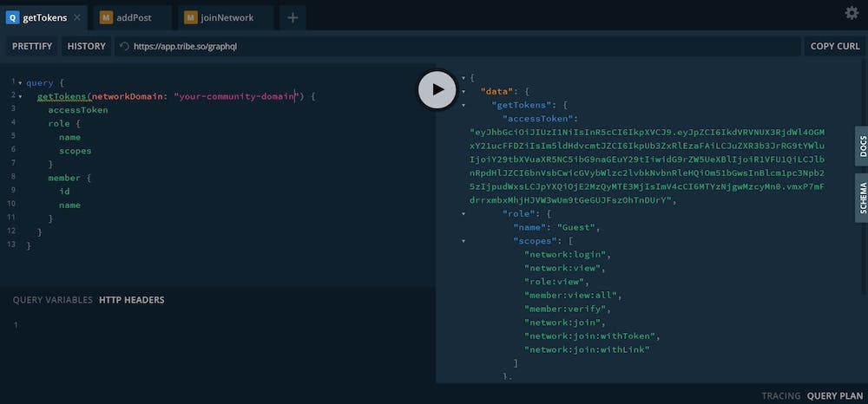Open the settings gear icon

click(851, 13)
